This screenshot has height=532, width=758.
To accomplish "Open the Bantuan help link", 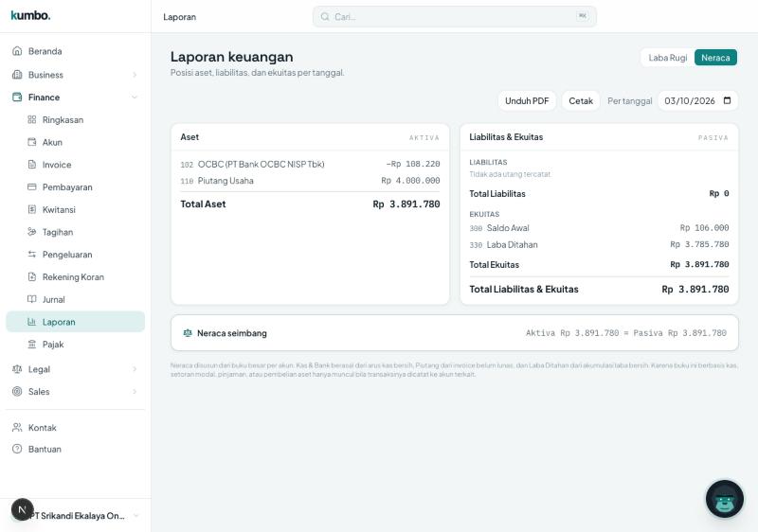I will pos(76,449).
